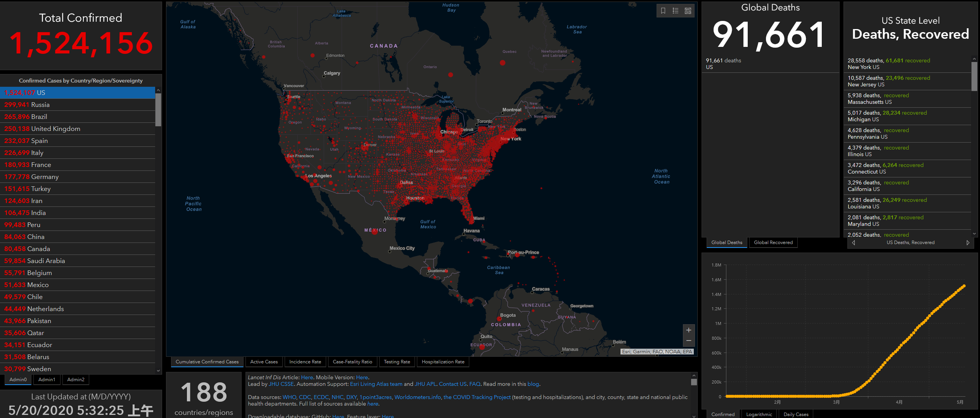Show the Testing Rate map tab
The width and height of the screenshot is (980, 418).
397,362
